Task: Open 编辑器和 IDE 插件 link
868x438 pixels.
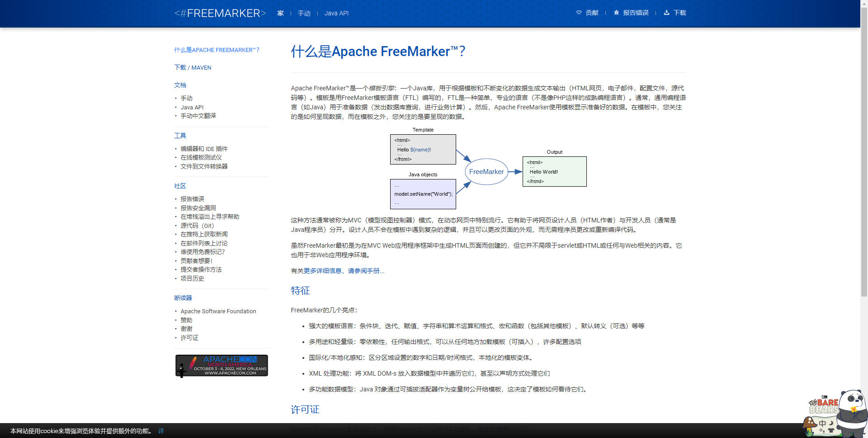Action: coord(204,149)
